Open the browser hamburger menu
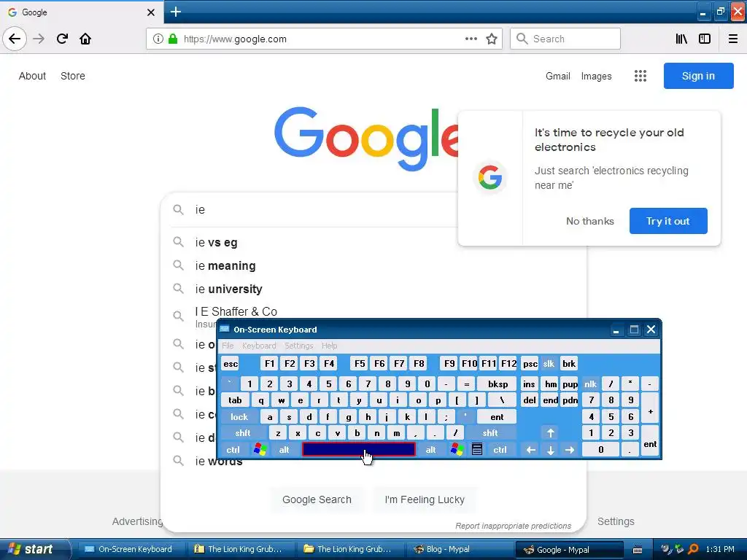This screenshot has width=747, height=560. (x=733, y=39)
